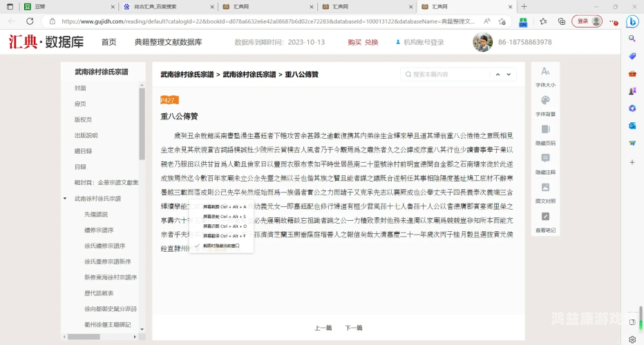644x345 pixels.
Task: Click the lock site-info icon in address bar
Action: (52, 21)
